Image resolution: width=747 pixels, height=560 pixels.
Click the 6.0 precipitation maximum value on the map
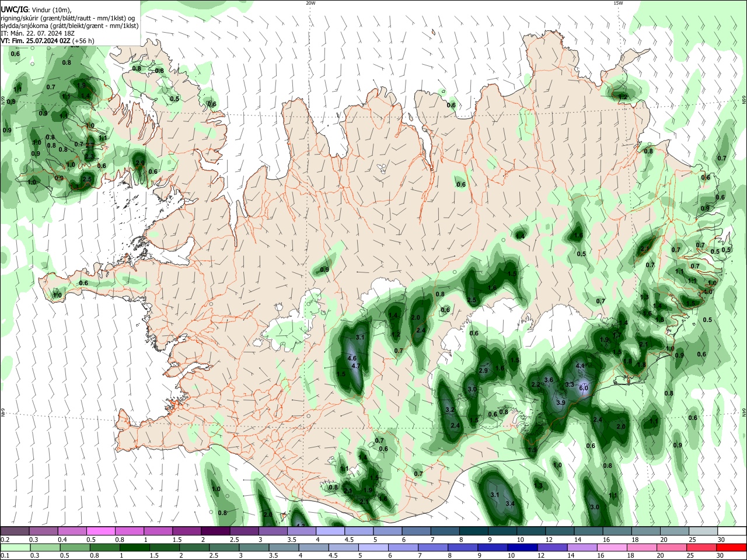coord(583,388)
